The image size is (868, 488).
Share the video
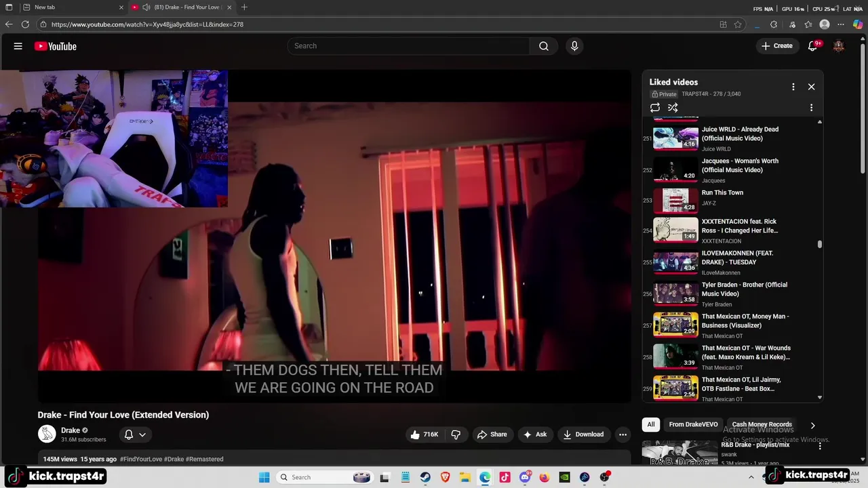pyautogui.click(x=492, y=434)
